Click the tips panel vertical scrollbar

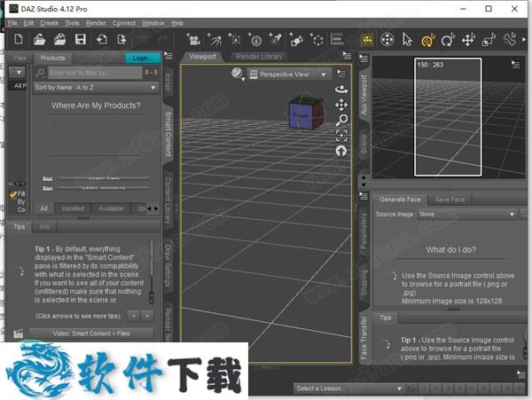tap(152, 271)
